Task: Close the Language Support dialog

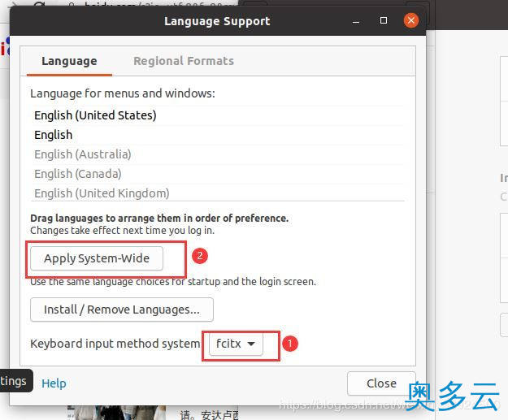Action: (x=381, y=383)
